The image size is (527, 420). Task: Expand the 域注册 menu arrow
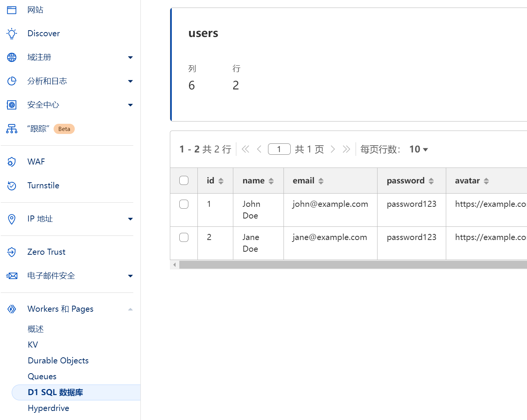click(130, 58)
